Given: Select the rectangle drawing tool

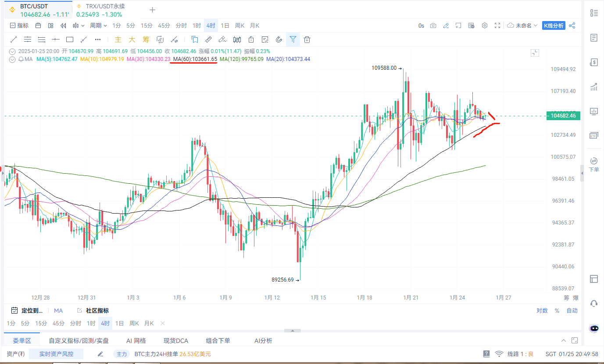Looking at the screenshot, I should (x=69, y=39).
